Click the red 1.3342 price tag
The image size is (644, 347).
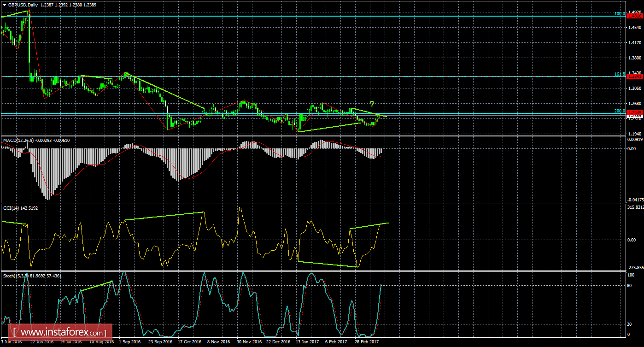tap(635, 76)
